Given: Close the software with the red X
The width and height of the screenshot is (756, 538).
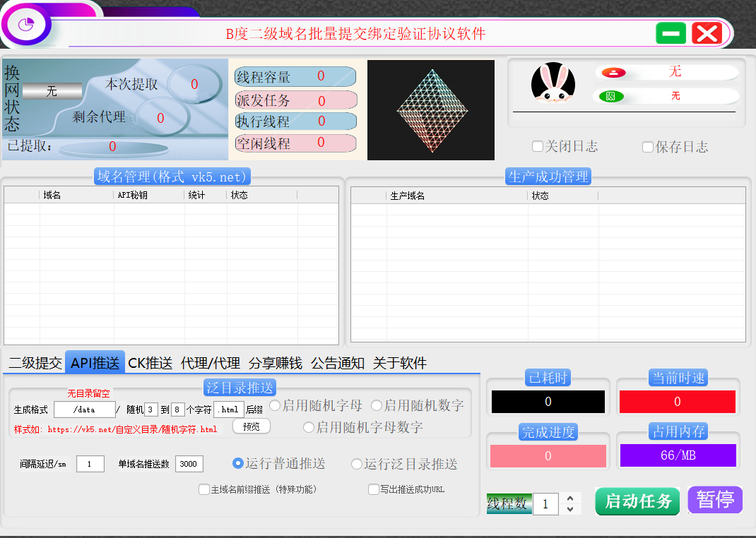Looking at the screenshot, I should pyautogui.click(x=707, y=33).
